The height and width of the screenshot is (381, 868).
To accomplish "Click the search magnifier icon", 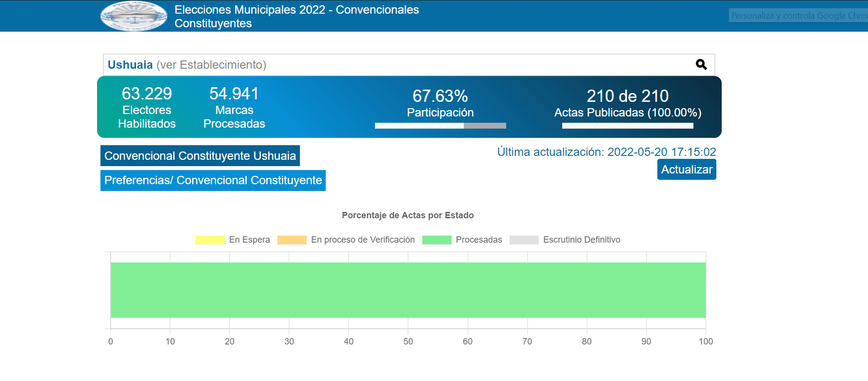I will pyautogui.click(x=701, y=64).
